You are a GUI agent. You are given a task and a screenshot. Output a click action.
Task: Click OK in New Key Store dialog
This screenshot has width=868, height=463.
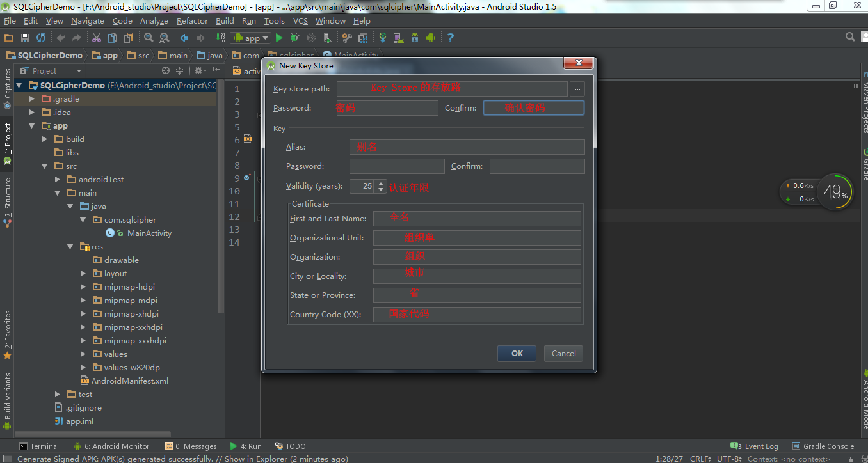pyautogui.click(x=517, y=354)
